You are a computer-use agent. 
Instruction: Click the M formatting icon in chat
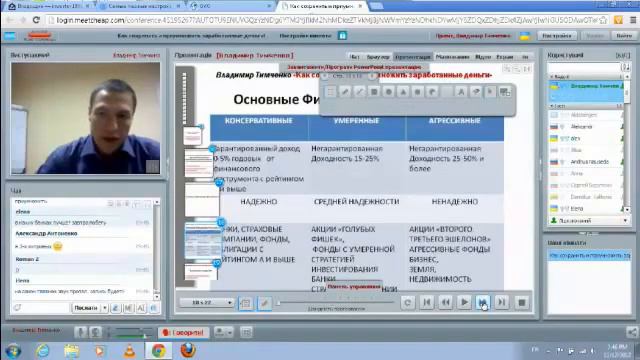tap(128, 308)
